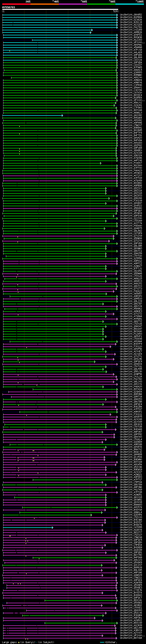The width and height of the screenshot is (146, 644).
Task: Click the UniRef100_Q8L8H9 label
Action: pos(131,58)
